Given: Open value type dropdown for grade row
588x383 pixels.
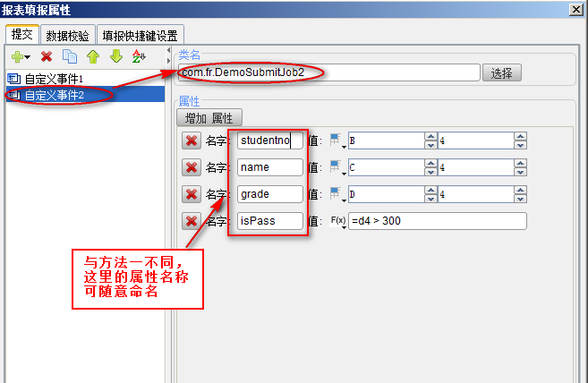Looking at the screenshot, I should 337,194.
